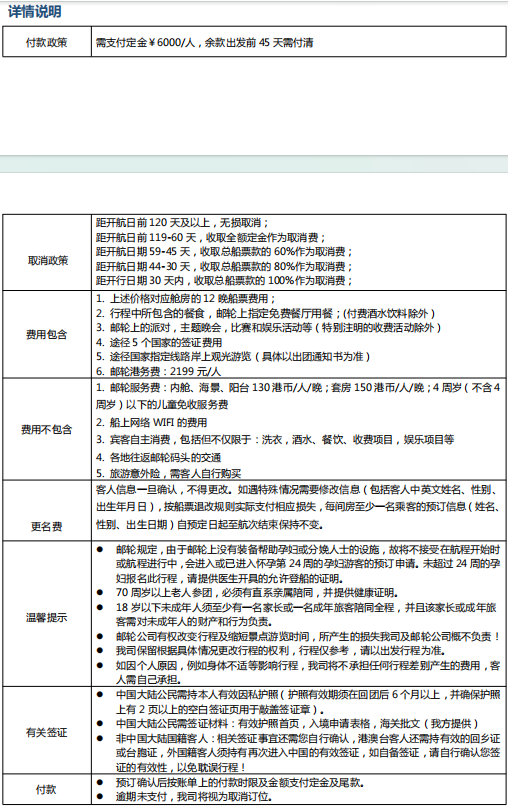This screenshot has width=508, height=810.
Task: Select the 更名费 row label
Action: pos(47,526)
